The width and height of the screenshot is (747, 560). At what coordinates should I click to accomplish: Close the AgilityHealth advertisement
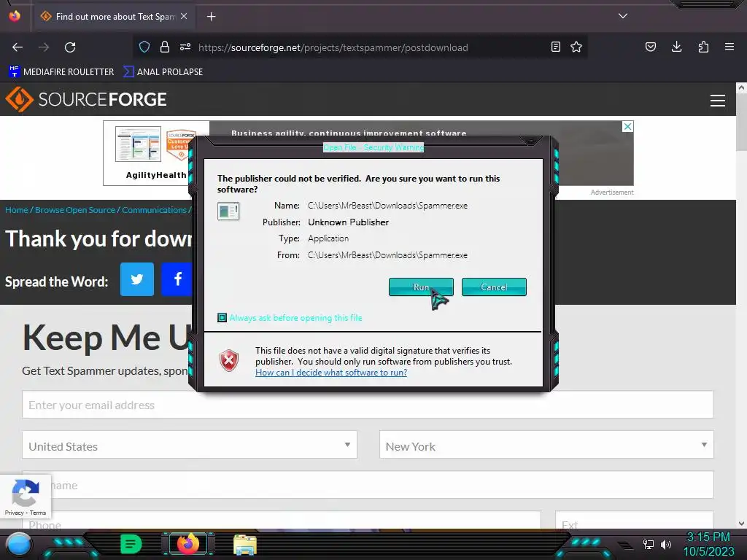(x=627, y=127)
